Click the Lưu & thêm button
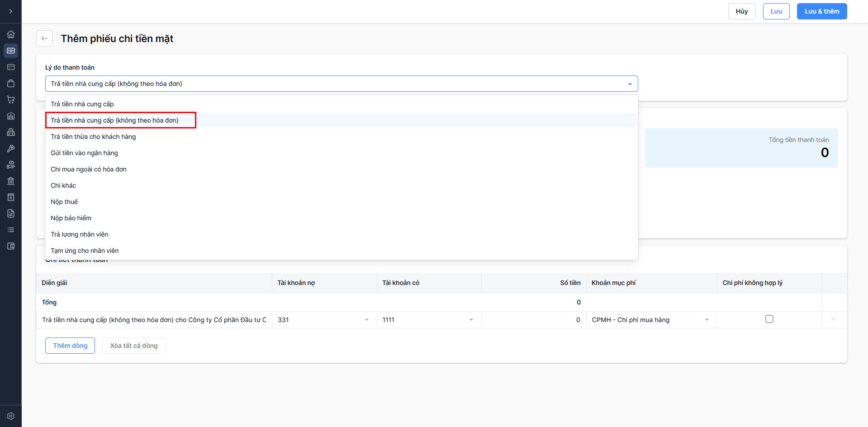The image size is (868, 427). 821,11
